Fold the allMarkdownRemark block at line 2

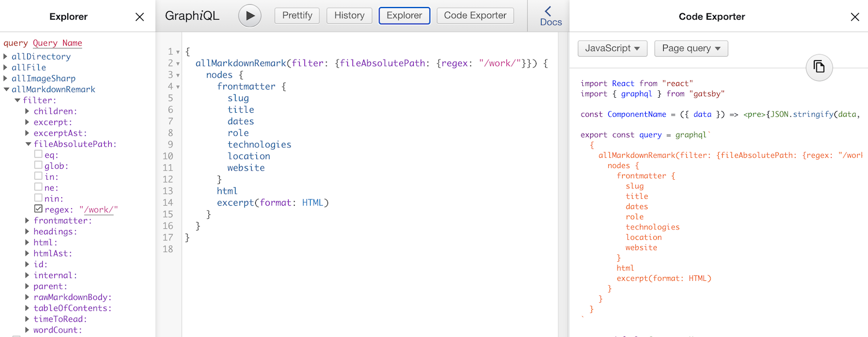178,64
